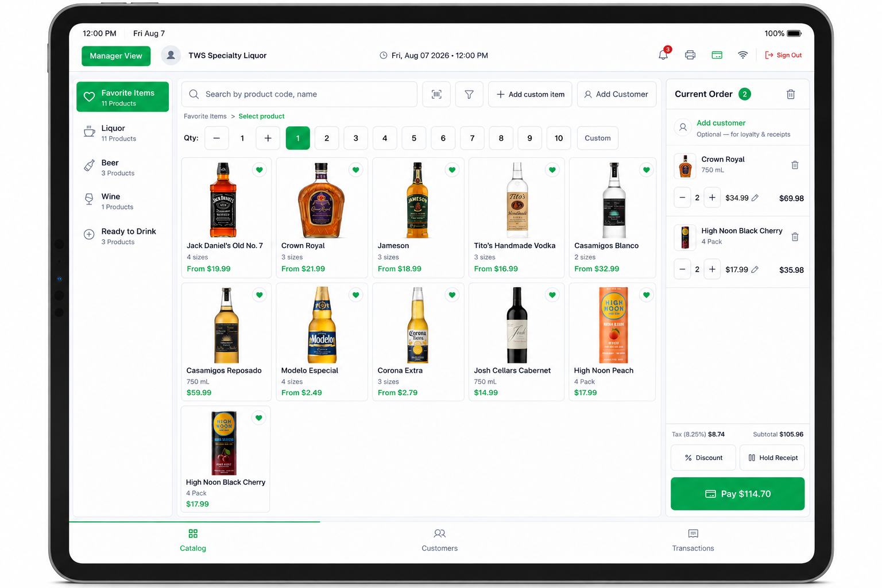Screen dimensions: 882x588
Task: Open the notifications bell
Action: pos(663,55)
